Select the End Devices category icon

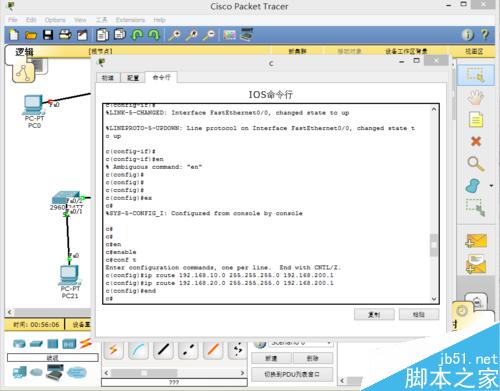pyautogui.click(x=20, y=372)
